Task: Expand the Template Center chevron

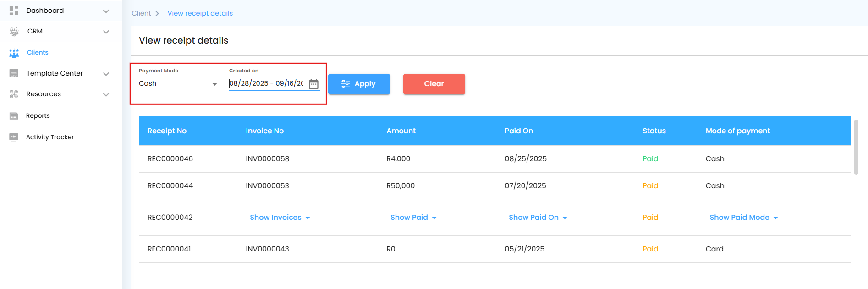Action: [106, 74]
